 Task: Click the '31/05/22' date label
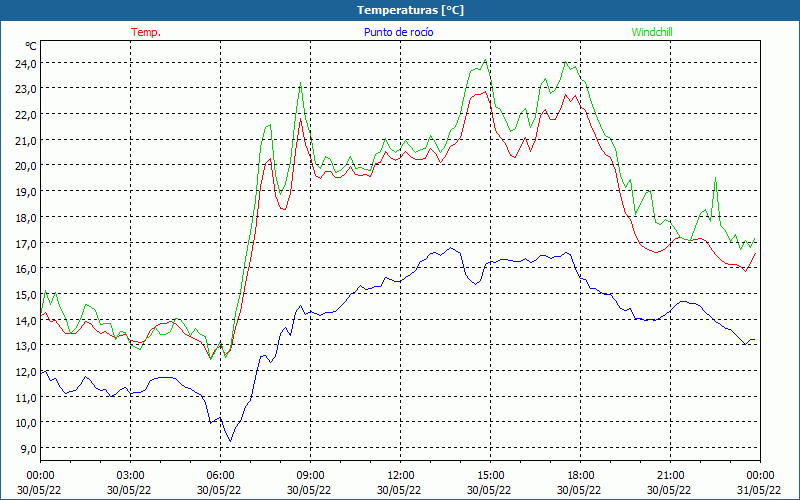(x=759, y=490)
